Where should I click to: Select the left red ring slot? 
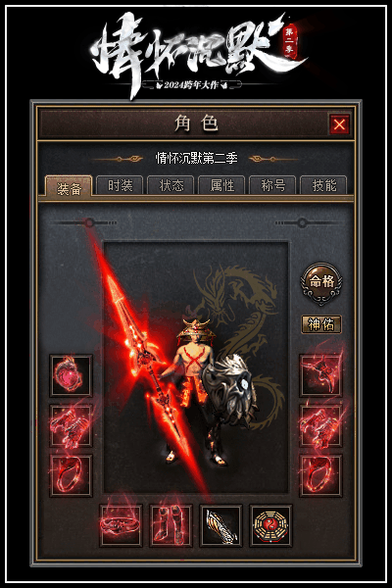pos(71,475)
